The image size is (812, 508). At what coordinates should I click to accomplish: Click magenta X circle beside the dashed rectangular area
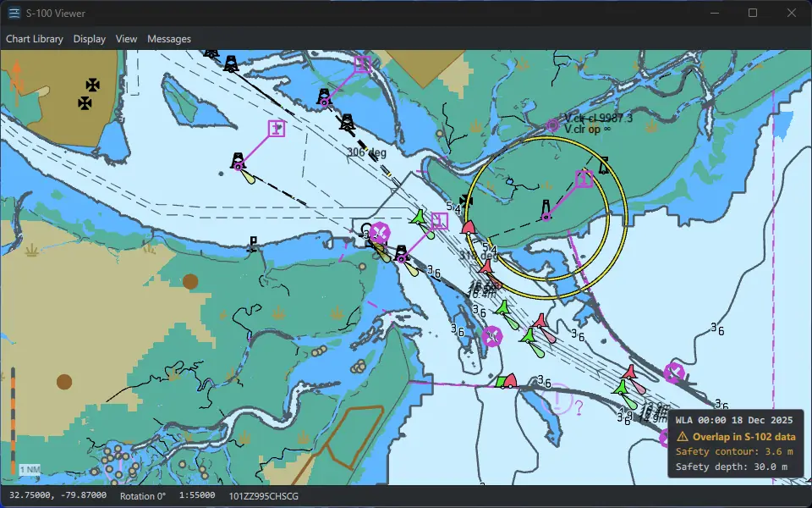pos(380,232)
